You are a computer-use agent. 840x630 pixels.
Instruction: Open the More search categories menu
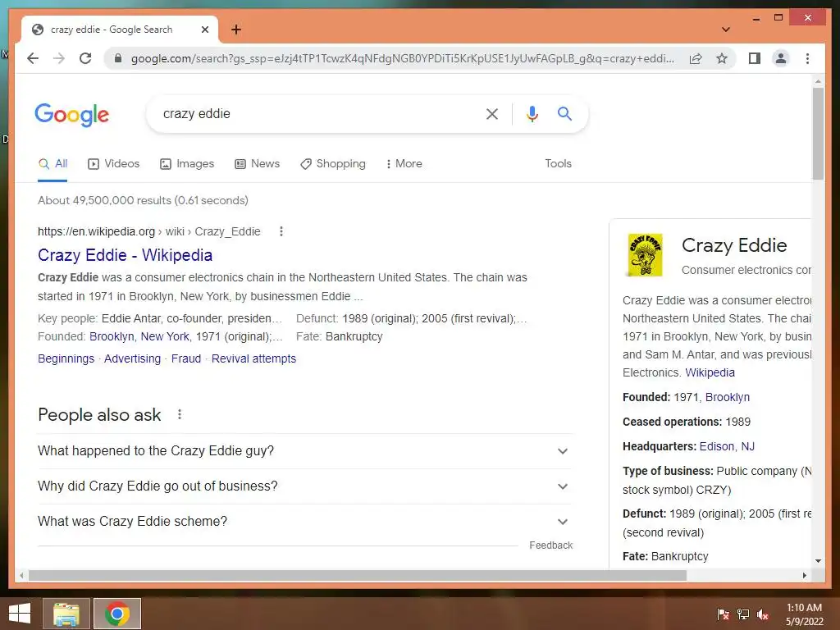(404, 164)
